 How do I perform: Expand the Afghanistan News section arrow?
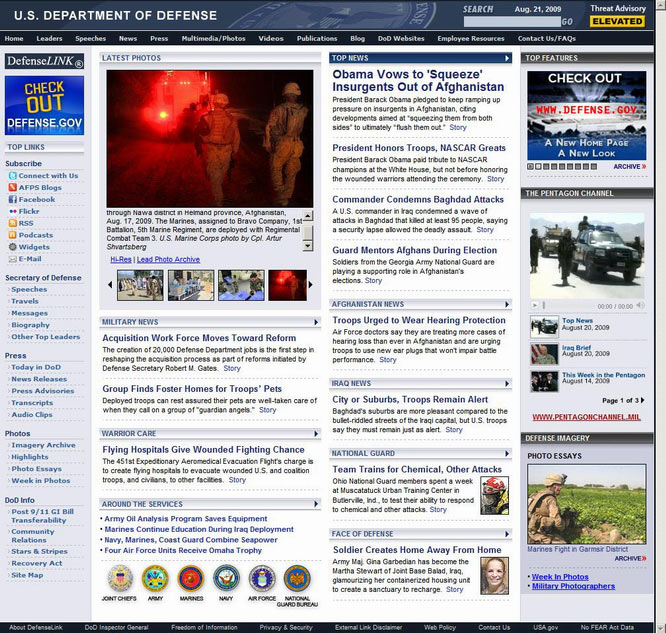[x=507, y=304]
